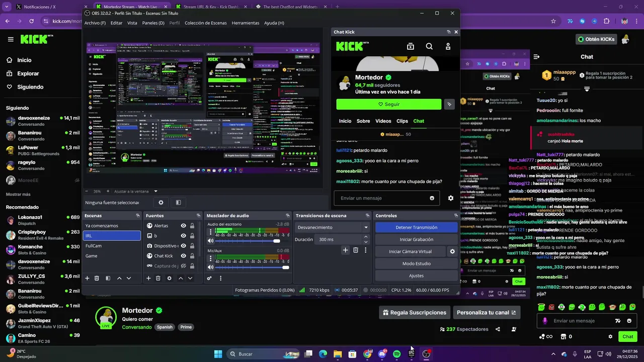Unlock the Chat Kick source lock icon
Image resolution: width=644 pixels, height=362 pixels.
[192, 256]
